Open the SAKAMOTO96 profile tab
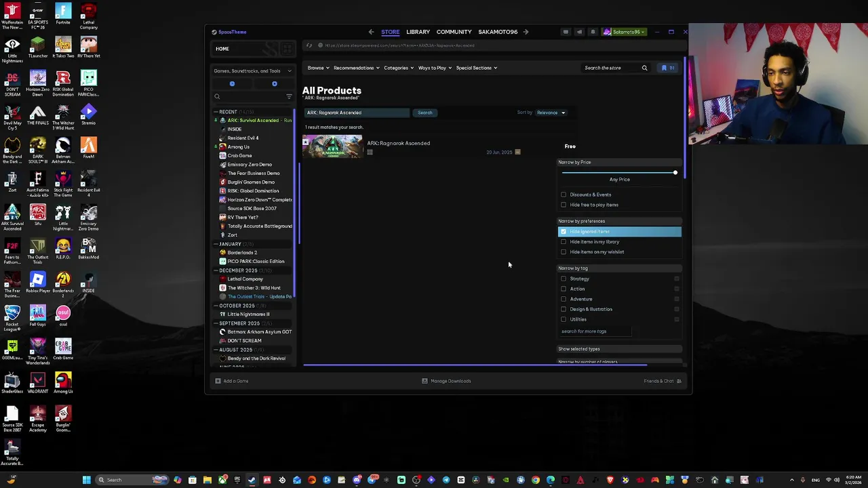868x488 pixels. pyautogui.click(x=498, y=32)
